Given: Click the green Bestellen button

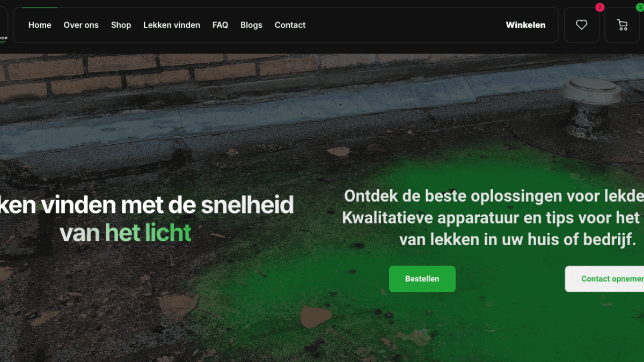Looking at the screenshot, I should 422,279.
